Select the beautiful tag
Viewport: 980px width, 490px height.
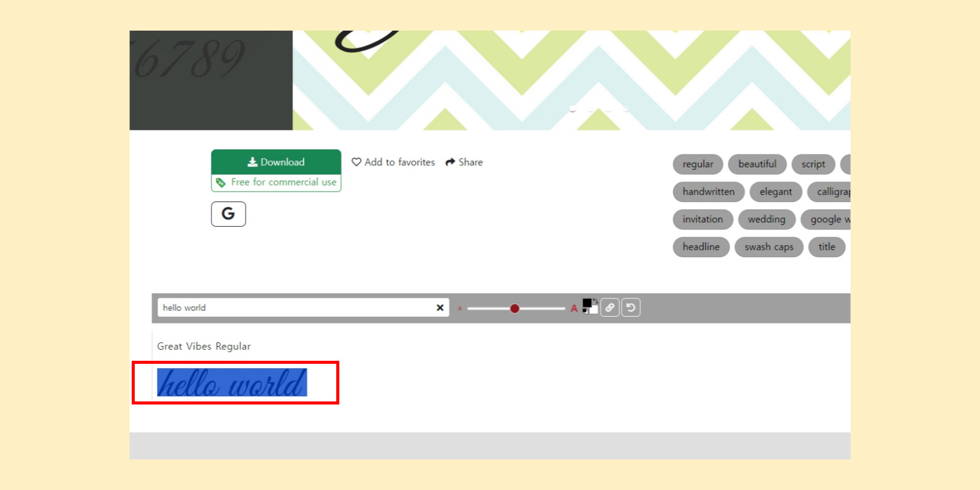[757, 164]
